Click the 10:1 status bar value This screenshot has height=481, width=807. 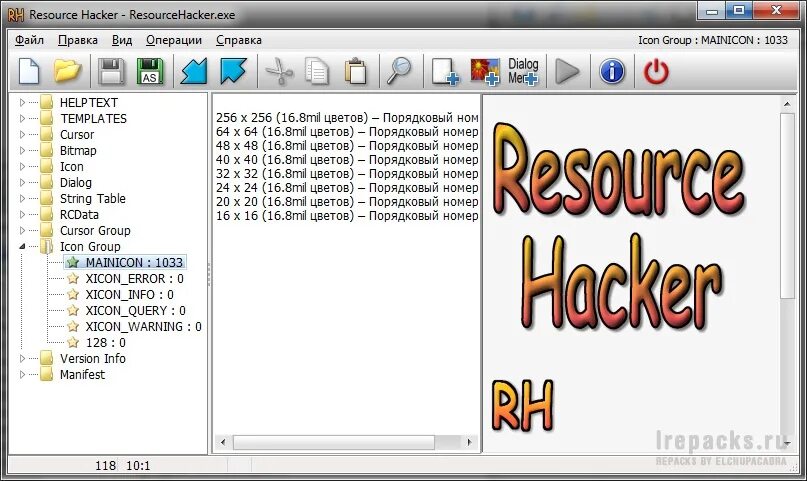click(138, 466)
